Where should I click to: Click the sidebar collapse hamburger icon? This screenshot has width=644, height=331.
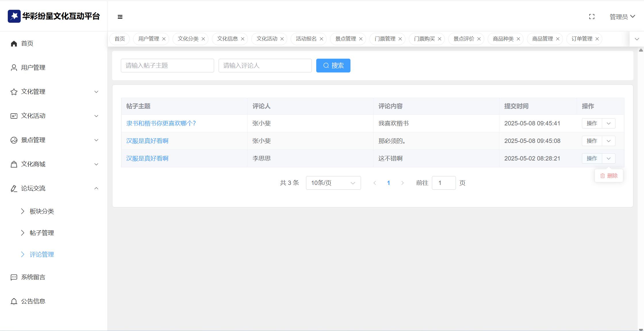coord(120,17)
